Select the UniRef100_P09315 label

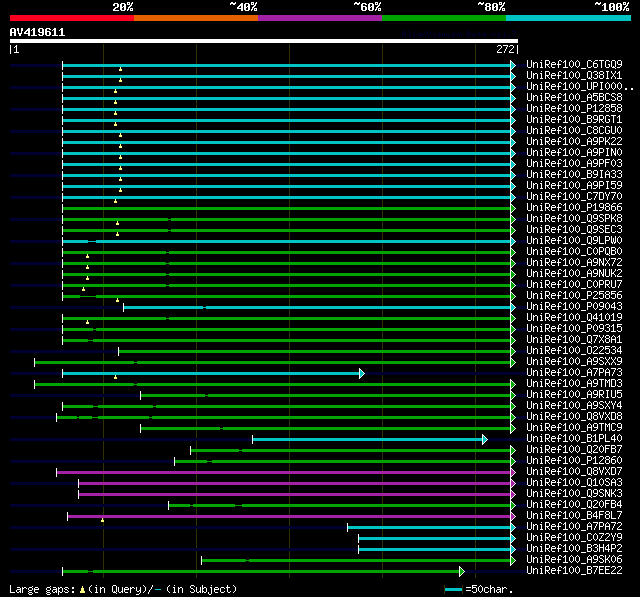tap(574, 329)
